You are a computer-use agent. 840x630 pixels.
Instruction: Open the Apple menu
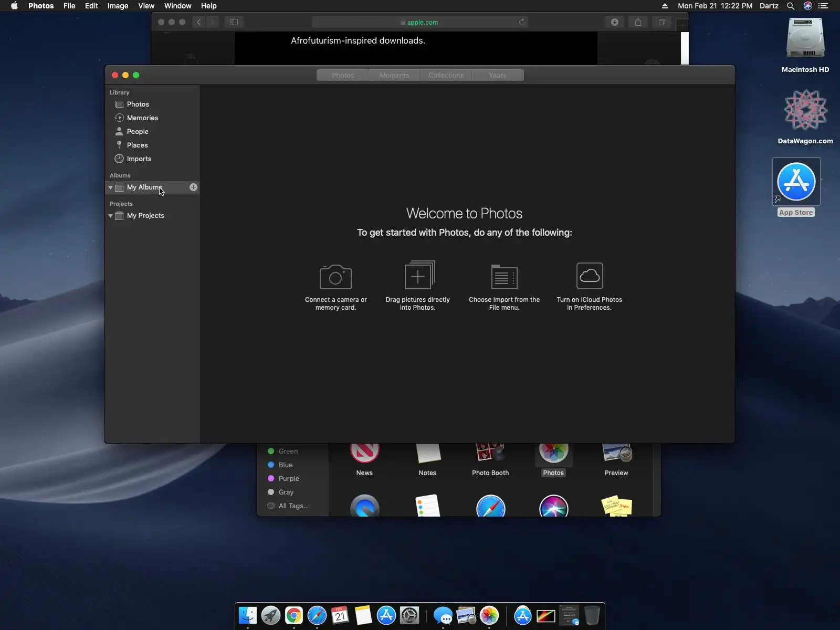coord(14,6)
